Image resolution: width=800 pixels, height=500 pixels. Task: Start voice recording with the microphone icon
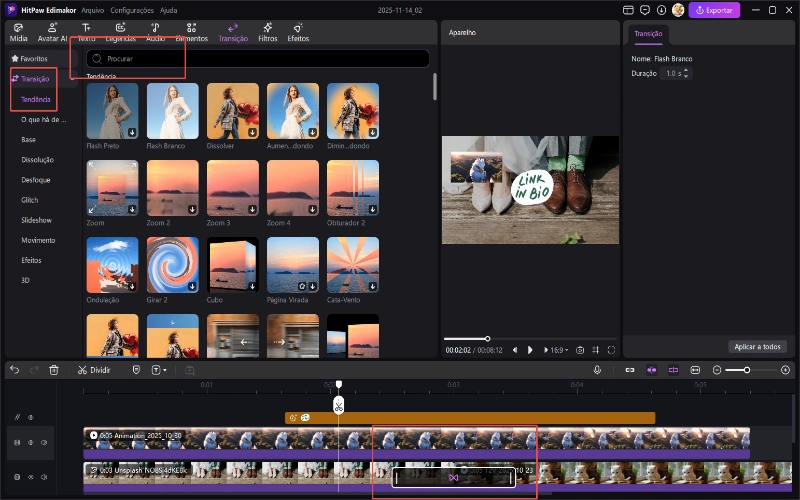[597, 370]
